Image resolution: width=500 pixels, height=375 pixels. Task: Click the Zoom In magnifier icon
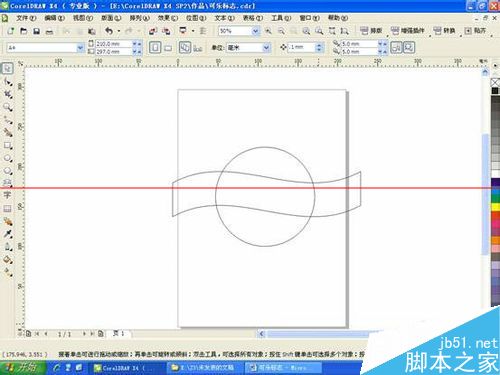pos(268,31)
